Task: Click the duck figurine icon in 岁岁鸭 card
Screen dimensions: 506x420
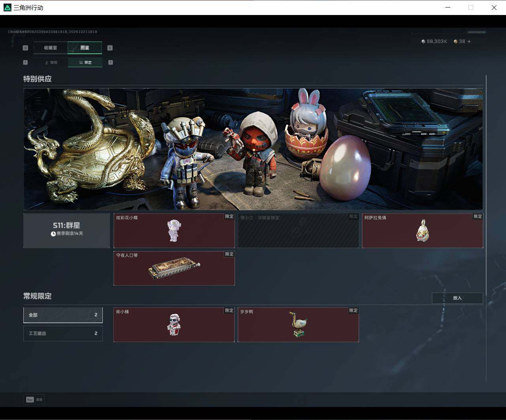Action: pos(298,324)
